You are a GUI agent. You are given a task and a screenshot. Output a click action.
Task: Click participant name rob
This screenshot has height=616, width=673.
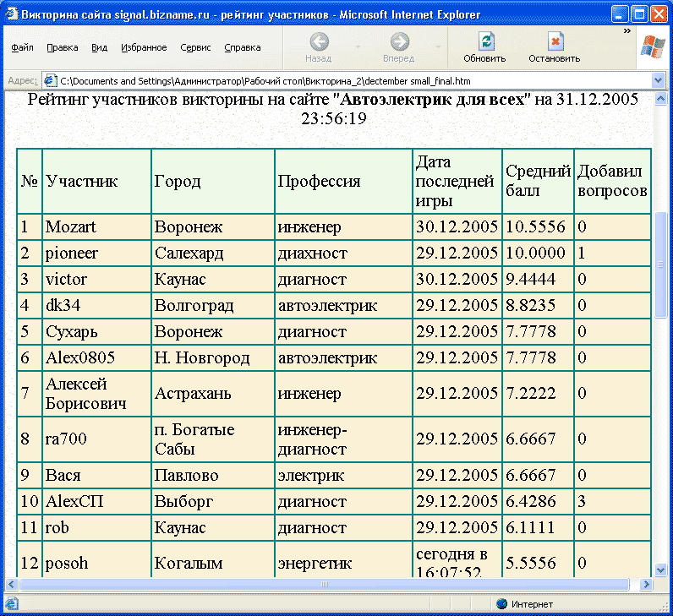[x=57, y=527]
